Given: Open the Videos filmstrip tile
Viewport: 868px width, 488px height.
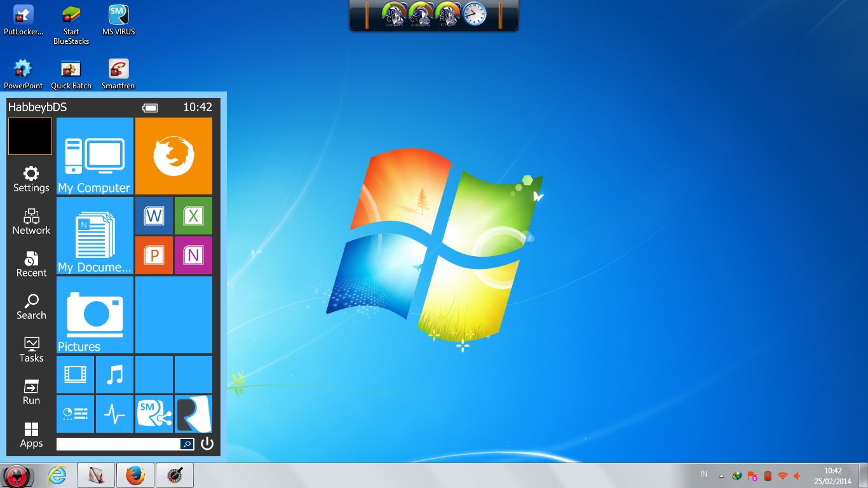Looking at the screenshot, I should pyautogui.click(x=75, y=374).
